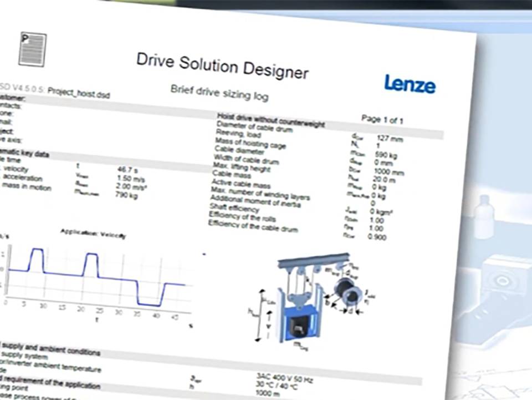Click the document page icon beside the title
Image resolution: width=532 pixels, height=400 pixels.
click(x=33, y=49)
